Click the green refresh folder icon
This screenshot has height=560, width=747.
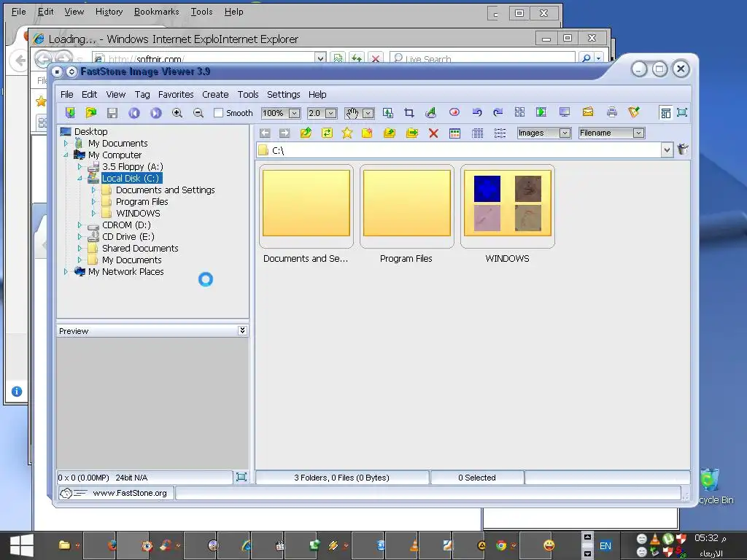(x=327, y=133)
